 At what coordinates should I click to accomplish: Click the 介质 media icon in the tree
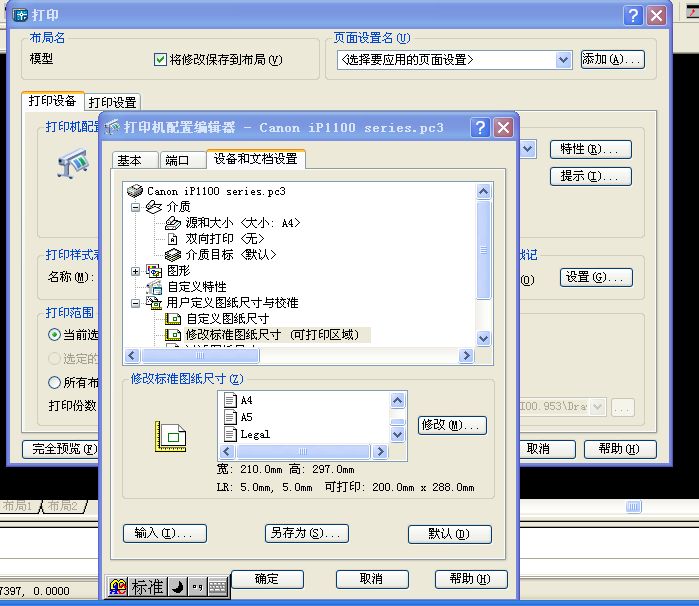point(154,207)
